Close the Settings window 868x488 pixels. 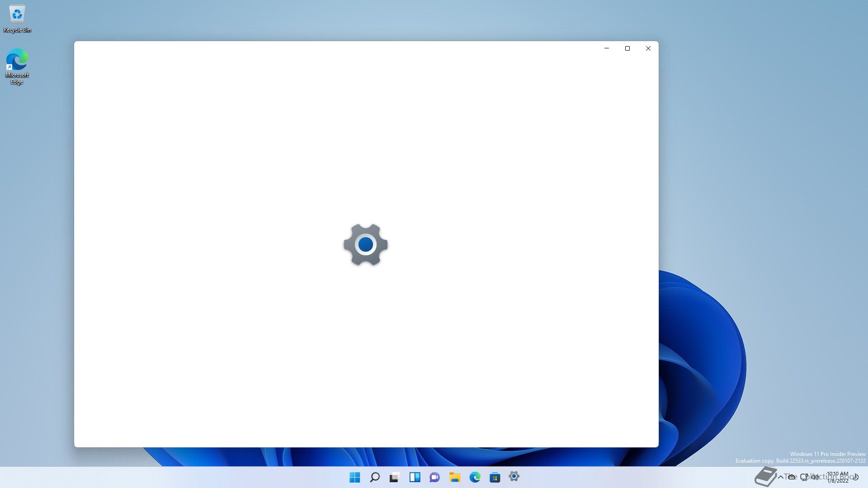648,48
